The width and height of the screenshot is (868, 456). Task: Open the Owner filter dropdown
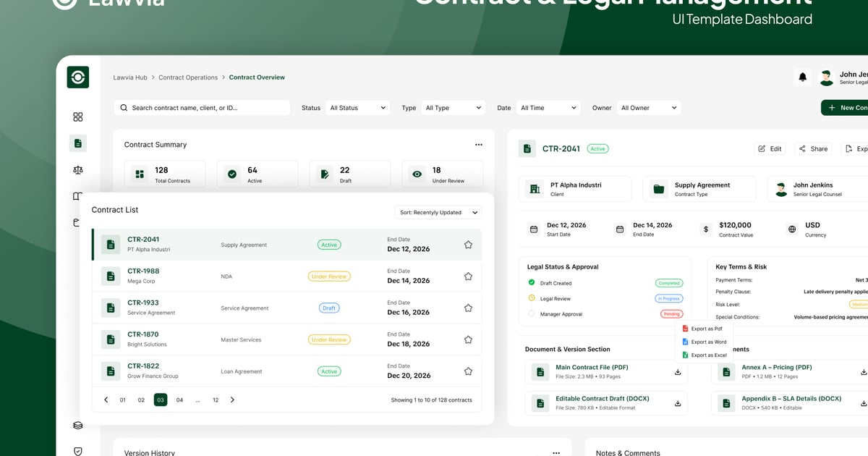(x=649, y=108)
